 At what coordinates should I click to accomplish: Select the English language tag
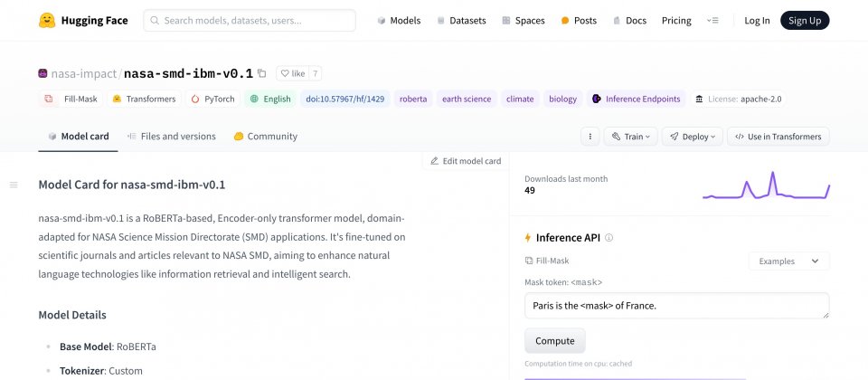point(270,99)
